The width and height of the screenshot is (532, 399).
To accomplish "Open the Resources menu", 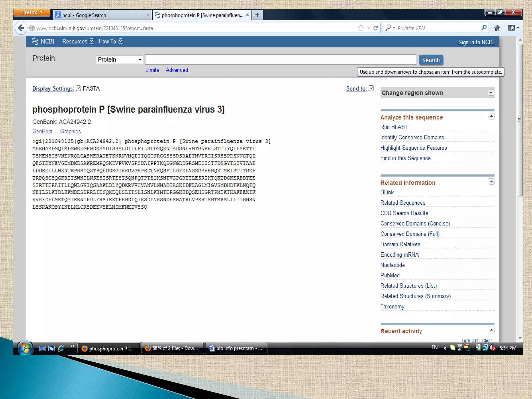I will pos(78,42).
